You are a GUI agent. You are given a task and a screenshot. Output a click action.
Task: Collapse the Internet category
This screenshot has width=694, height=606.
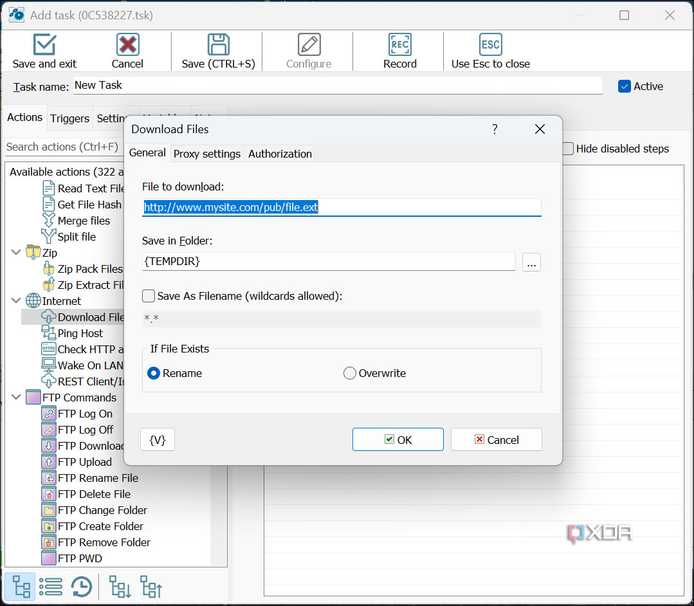coord(16,301)
